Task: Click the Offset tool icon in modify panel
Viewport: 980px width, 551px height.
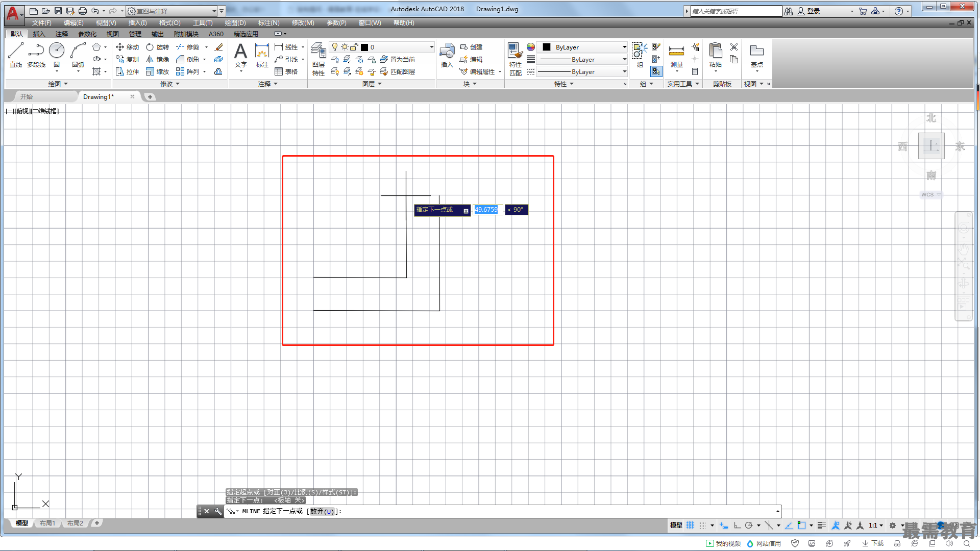Action: 218,71
